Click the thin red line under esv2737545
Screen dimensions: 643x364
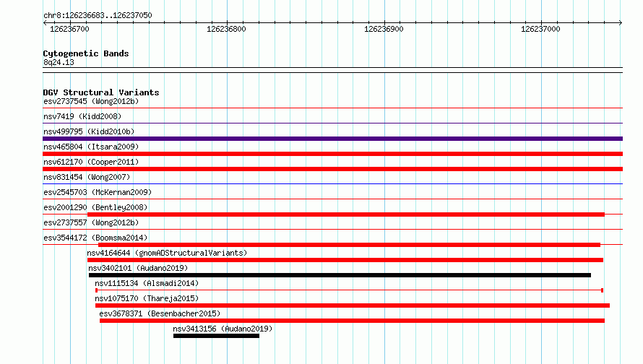332,108
